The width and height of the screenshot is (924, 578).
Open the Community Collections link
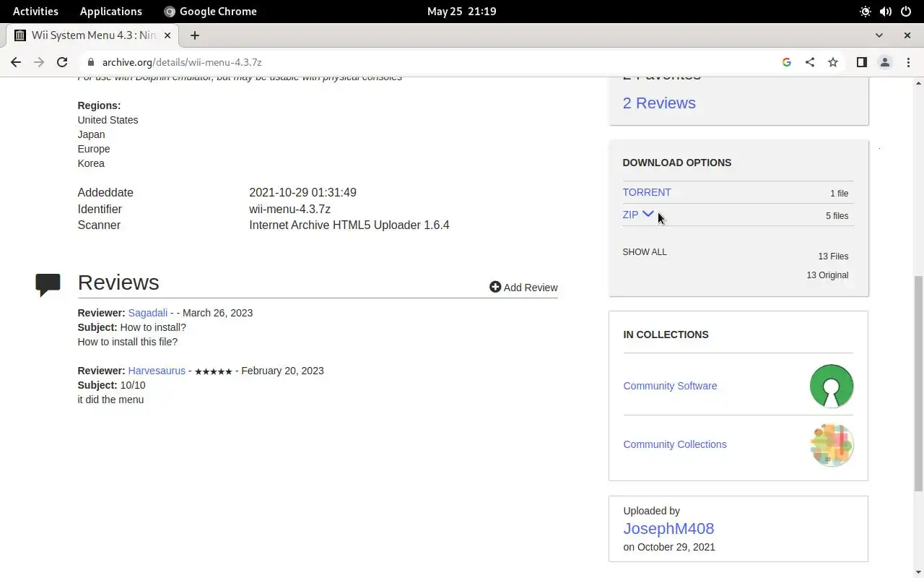(x=675, y=444)
